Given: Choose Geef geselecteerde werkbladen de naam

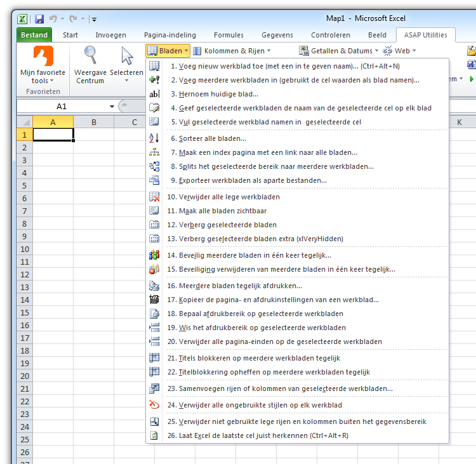Looking at the screenshot, I should (x=298, y=108).
